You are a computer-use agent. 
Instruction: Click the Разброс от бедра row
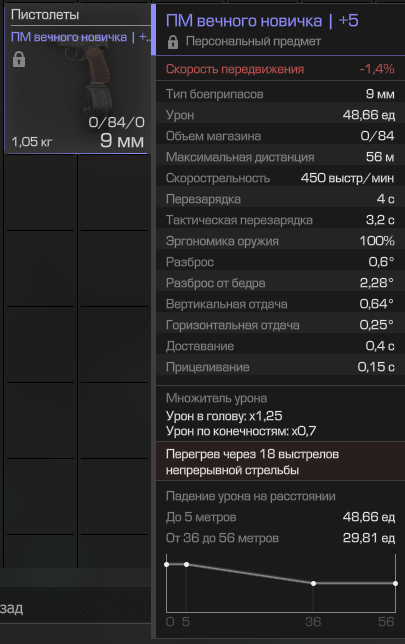coord(280,283)
